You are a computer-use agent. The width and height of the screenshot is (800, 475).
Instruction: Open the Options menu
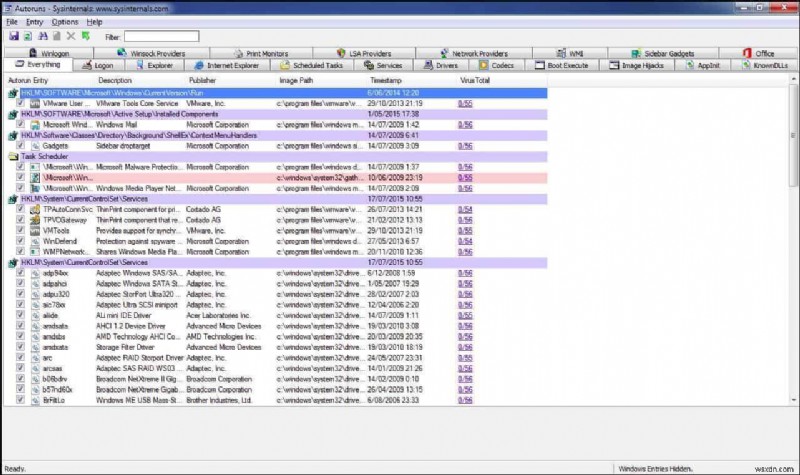(65, 22)
